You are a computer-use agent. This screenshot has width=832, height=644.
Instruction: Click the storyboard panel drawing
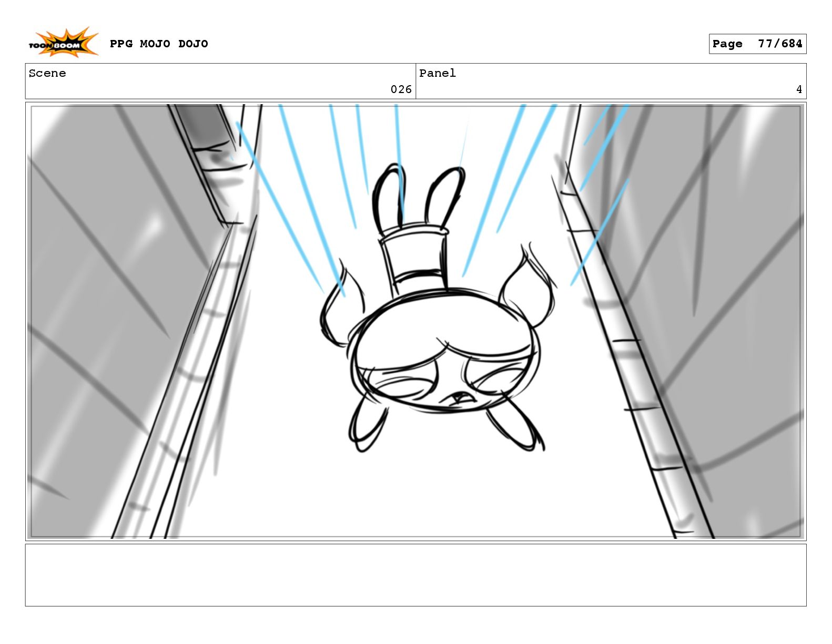(x=415, y=321)
